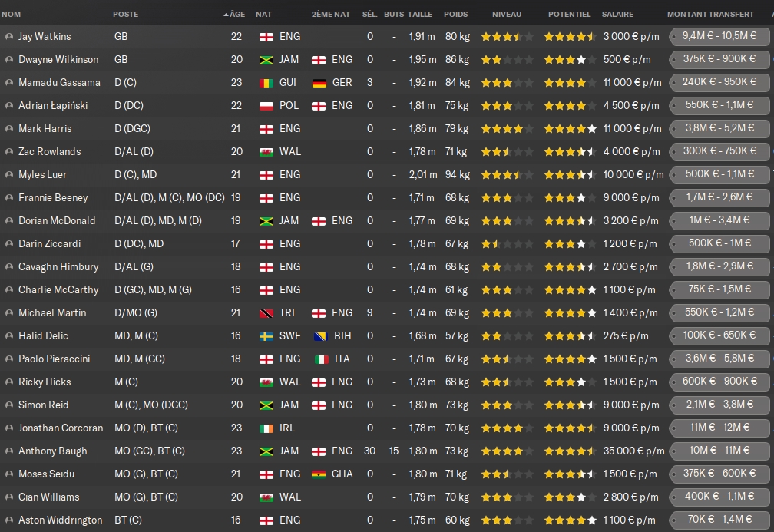The height and width of the screenshot is (532, 774).
Task: Click transfer value 70K € - 1,4M €
Action: click(719, 520)
